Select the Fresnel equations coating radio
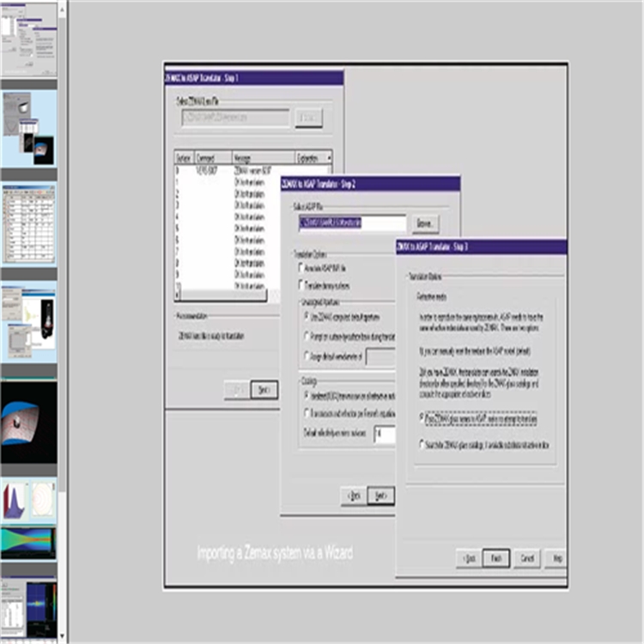This screenshot has width=644, height=644. pyautogui.click(x=307, y=412)
